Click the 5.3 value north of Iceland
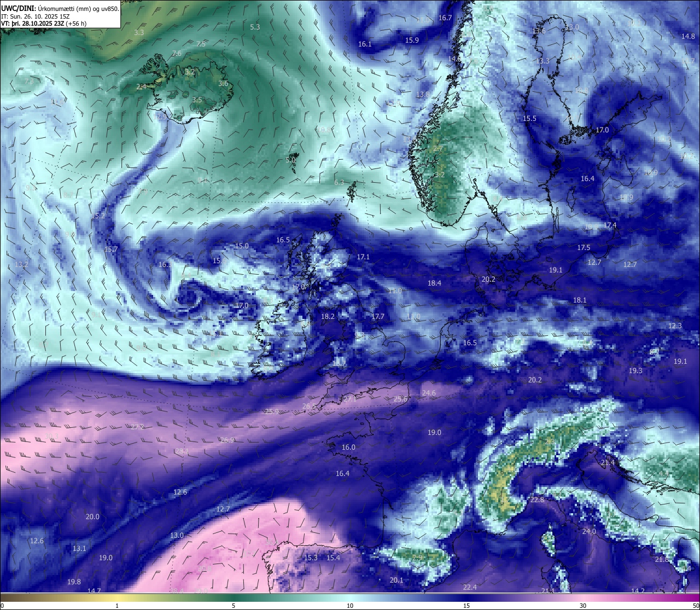 (255, 27)
